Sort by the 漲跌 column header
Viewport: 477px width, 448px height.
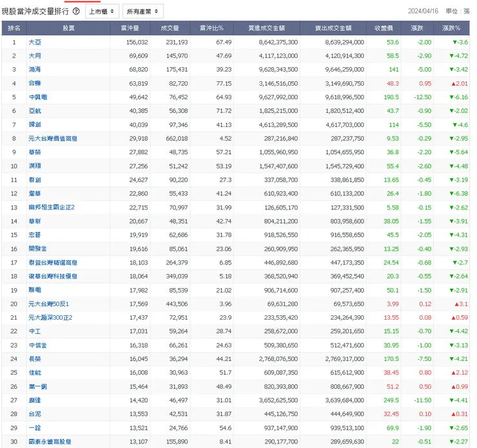417,28
